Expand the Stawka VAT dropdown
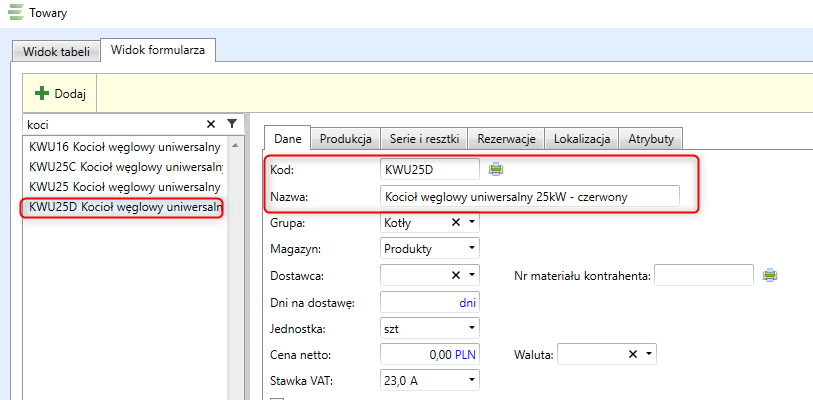Viewport: 813px width, 400px height. pos(471,380)
